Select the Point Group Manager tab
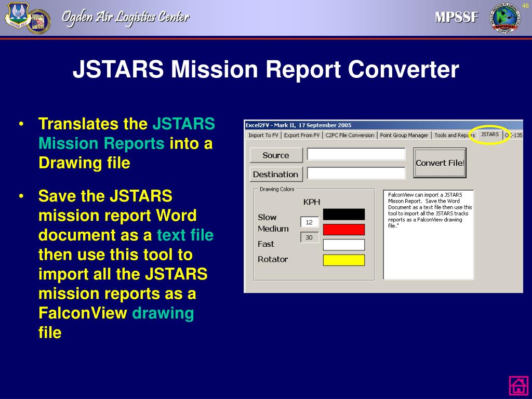 tap(404, 136)
